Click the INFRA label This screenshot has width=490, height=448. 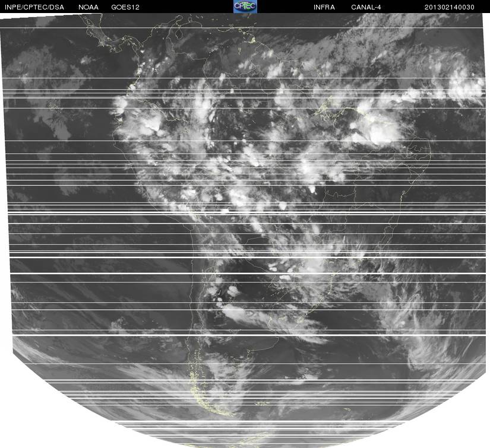(324, 7)
